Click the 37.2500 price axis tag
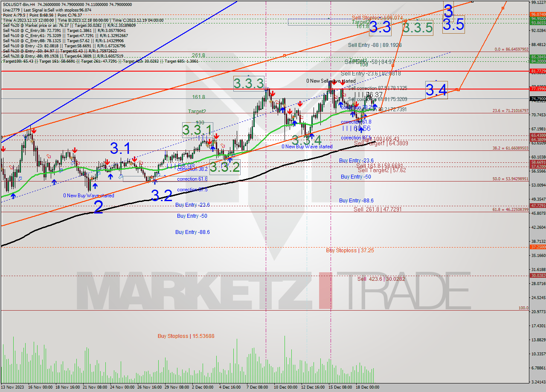The width and height of the screenshot is (546, 392). coord(537,247)
